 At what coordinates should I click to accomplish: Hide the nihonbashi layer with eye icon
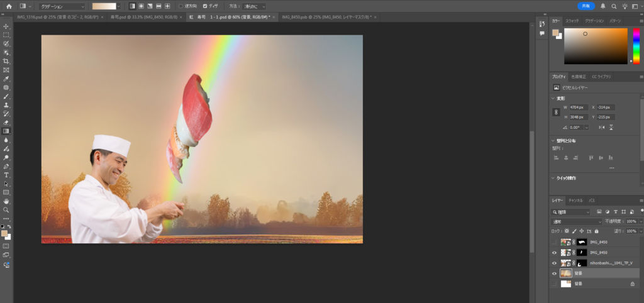[x=554, y=263]
